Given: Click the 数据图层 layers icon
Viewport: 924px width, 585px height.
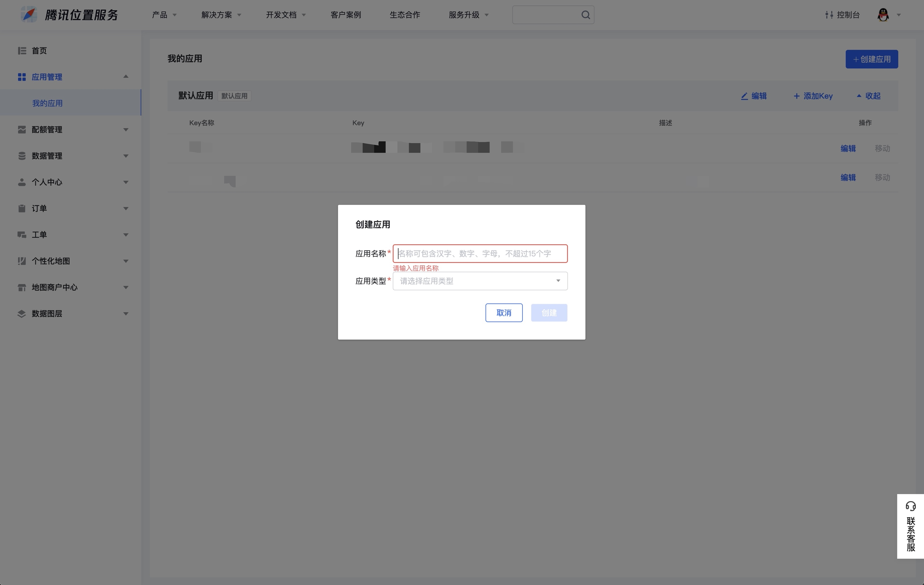Looking at the screenshot, I should tap(22, 314).
